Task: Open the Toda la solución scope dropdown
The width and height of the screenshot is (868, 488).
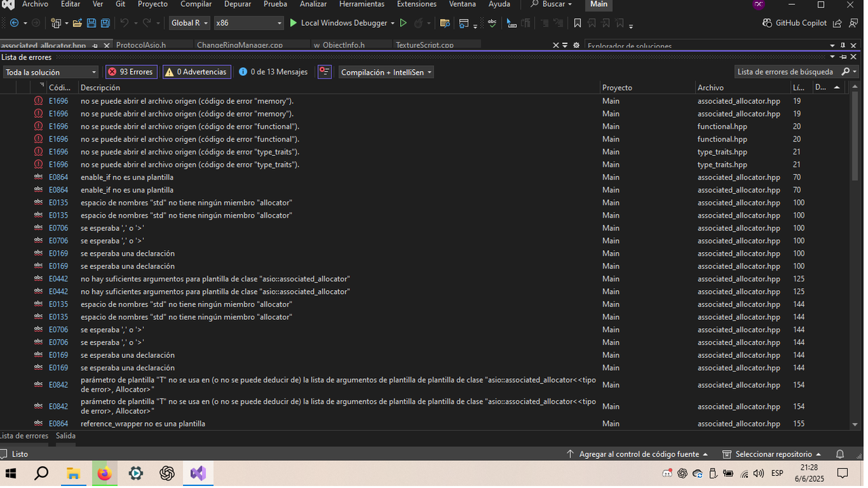Action: pos(51,72)
